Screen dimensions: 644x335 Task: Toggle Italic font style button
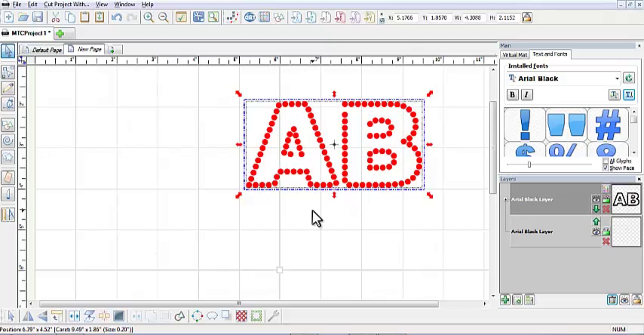point(526,95)
